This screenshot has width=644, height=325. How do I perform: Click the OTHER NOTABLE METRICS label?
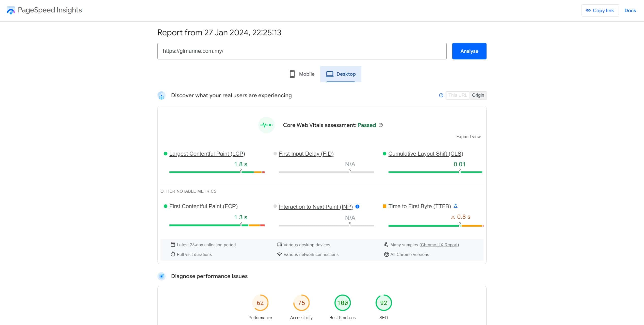tap(188, 191)
